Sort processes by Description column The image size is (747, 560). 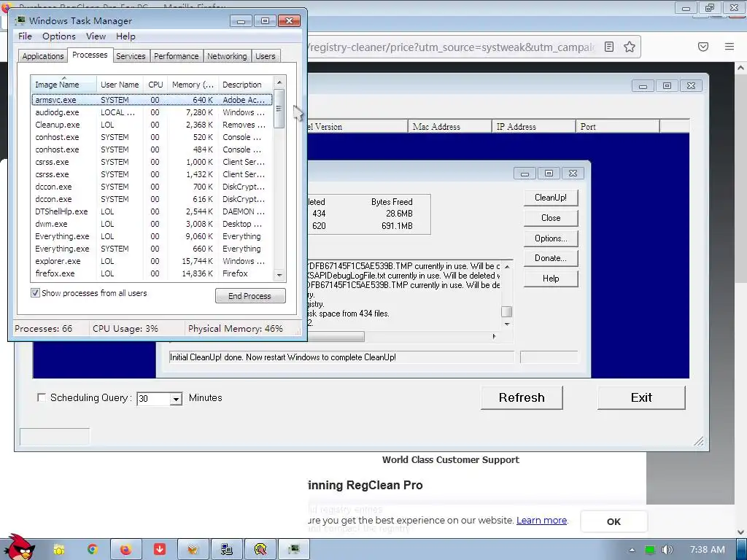(x=245, y=85)
